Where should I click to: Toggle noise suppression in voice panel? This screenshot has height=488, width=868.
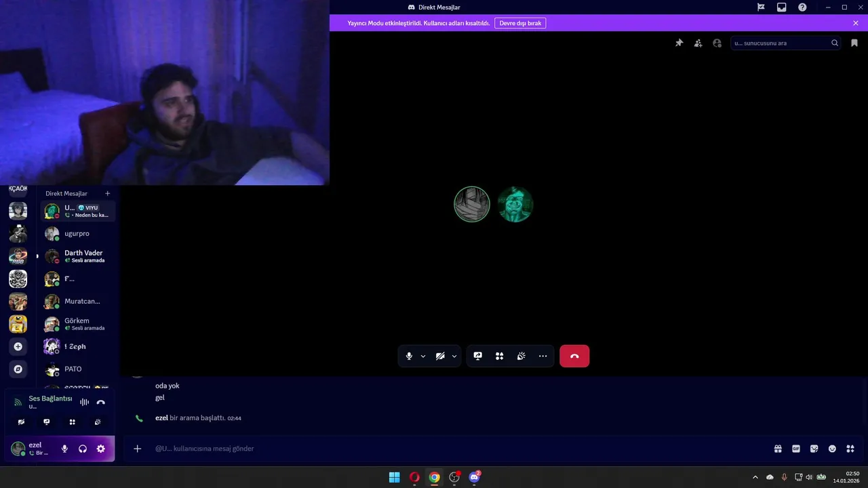pyautogui.click(x=84, y=402)
